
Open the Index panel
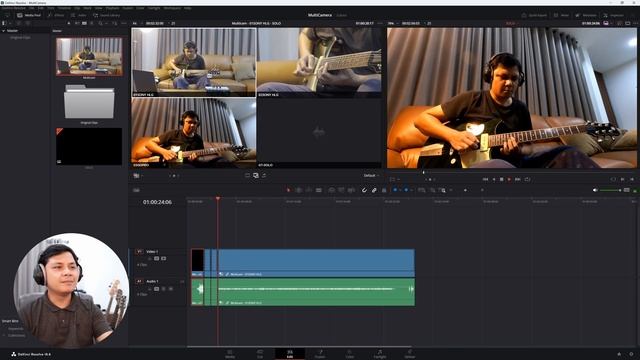[79, 15]
